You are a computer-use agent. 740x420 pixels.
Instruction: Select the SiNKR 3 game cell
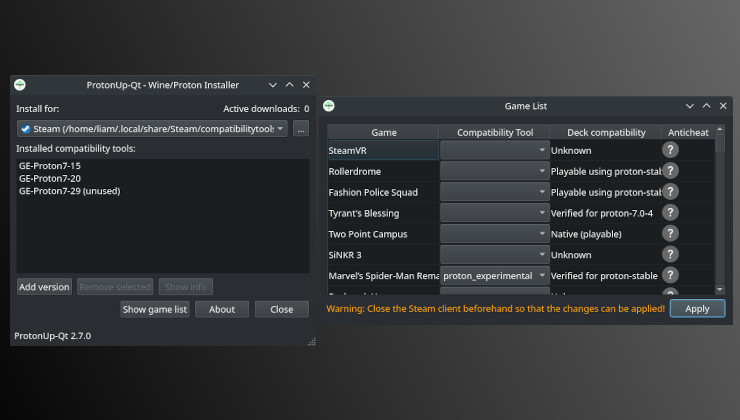click(383, 254)
